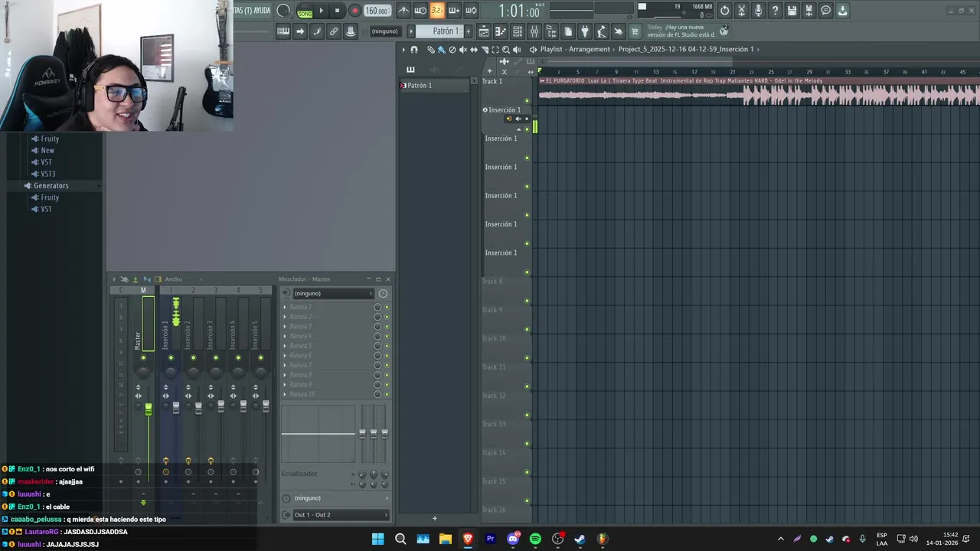Open the New folder in the browser
Viewport: 980px width, 551px height.
coord(47,151)
